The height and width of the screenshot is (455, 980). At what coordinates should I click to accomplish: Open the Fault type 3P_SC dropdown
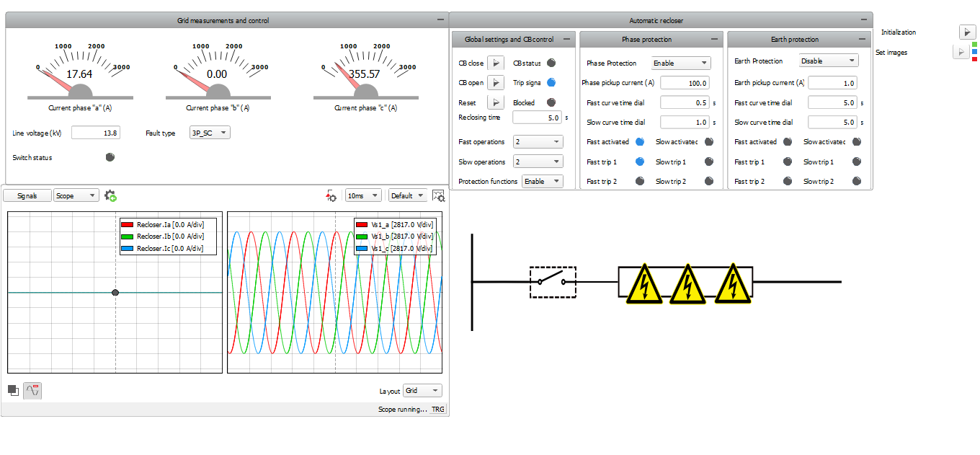pyautogui.click(x=209, y=133)
